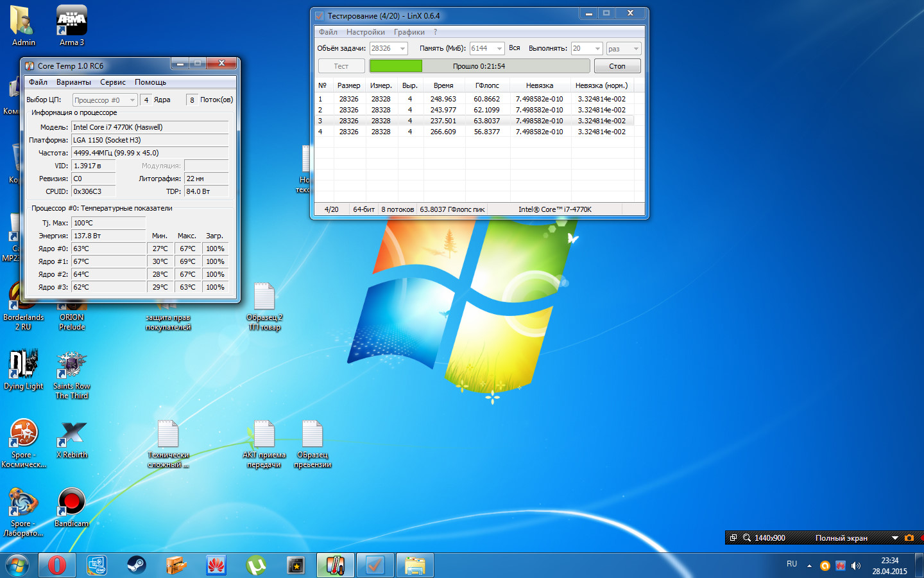The width and height of the screenshot is (924, 578).
Task: Click the RU language indicator in tray
Action: pyautogui.click(x=792, y=565)
